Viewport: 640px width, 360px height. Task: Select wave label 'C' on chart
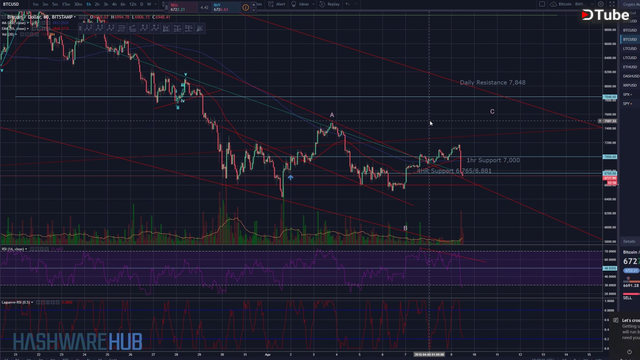[492, 111]
